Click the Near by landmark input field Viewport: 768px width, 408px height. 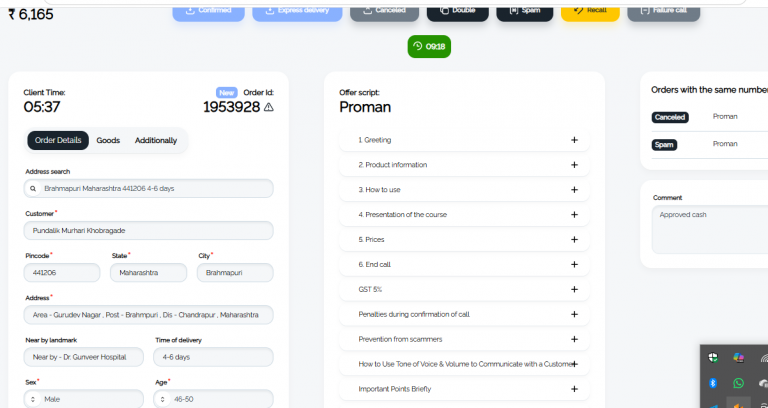point(84,357)
